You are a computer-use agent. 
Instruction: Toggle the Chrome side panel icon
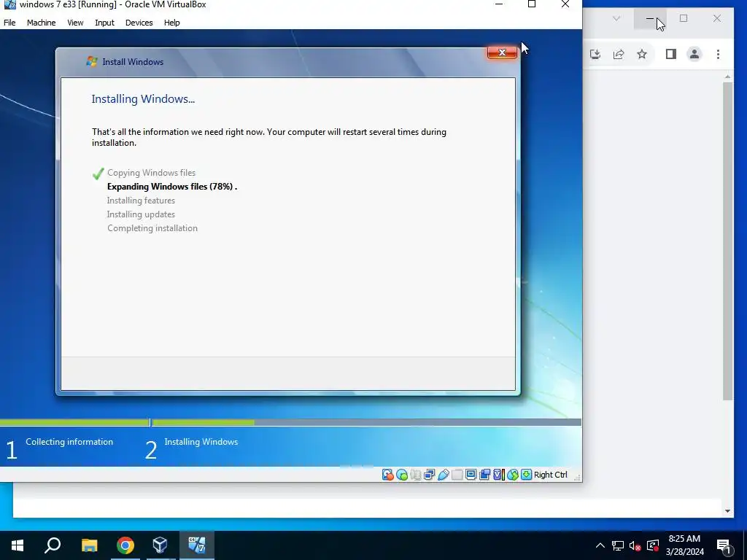tap(671, 54)
